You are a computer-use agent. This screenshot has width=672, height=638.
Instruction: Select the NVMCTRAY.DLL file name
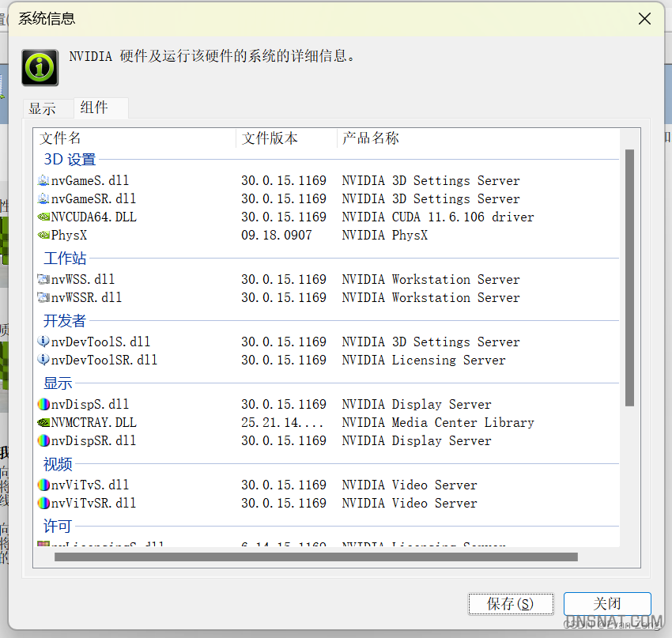coord(94,422)
